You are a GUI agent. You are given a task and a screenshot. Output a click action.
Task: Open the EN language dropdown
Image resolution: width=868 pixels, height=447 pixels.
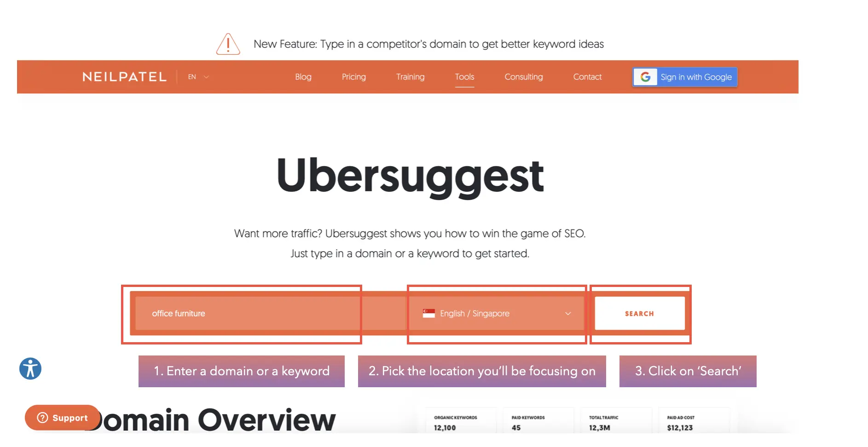coord(198,77)
